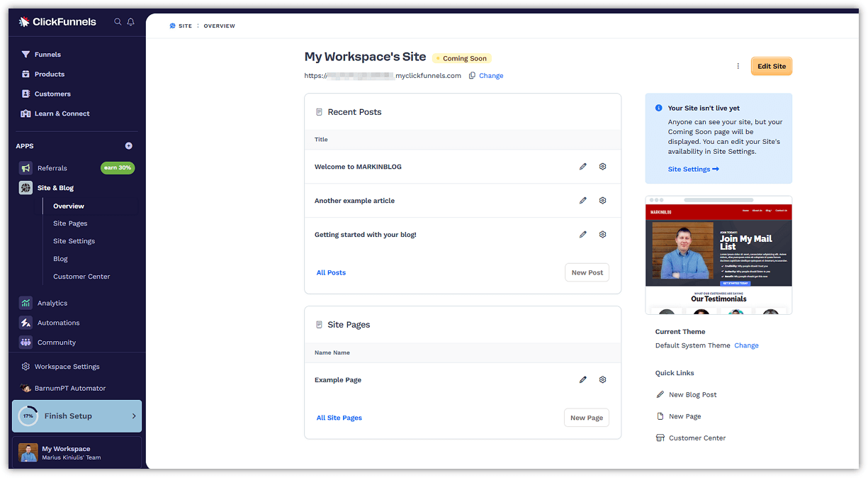Click the New Post button
This screenshot has height=478, width=868.
tap(587, 273)
